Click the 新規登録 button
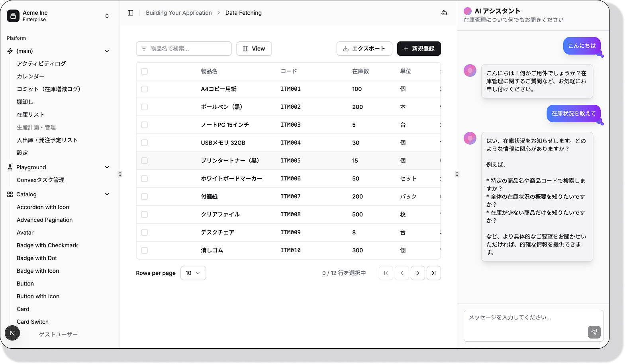This screenshot has height=364, width=625. tap(419, 49)
